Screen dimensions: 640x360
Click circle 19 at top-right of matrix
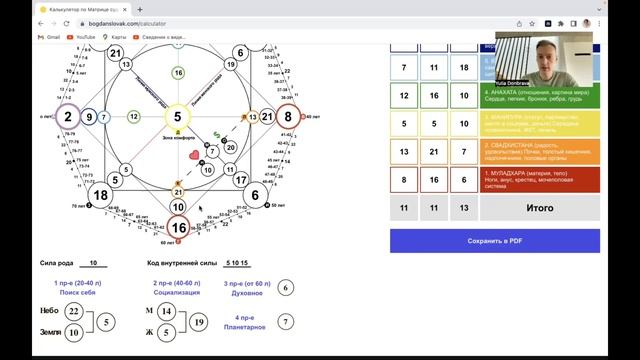[x=231, y=64]
